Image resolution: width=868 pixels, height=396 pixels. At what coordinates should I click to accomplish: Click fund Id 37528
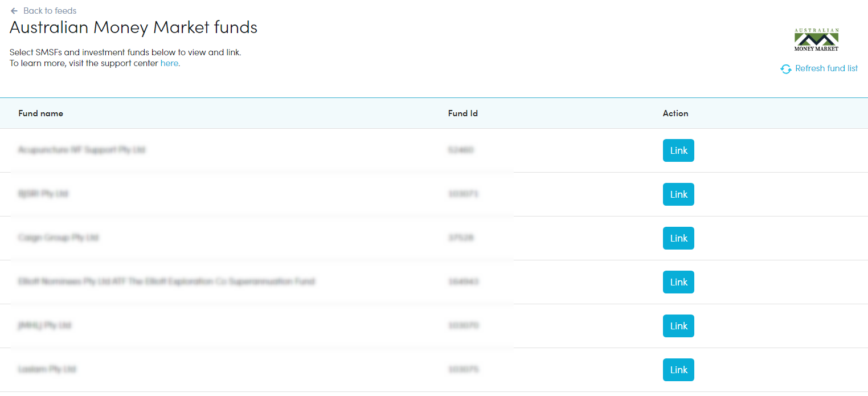(x=461, y=238)
